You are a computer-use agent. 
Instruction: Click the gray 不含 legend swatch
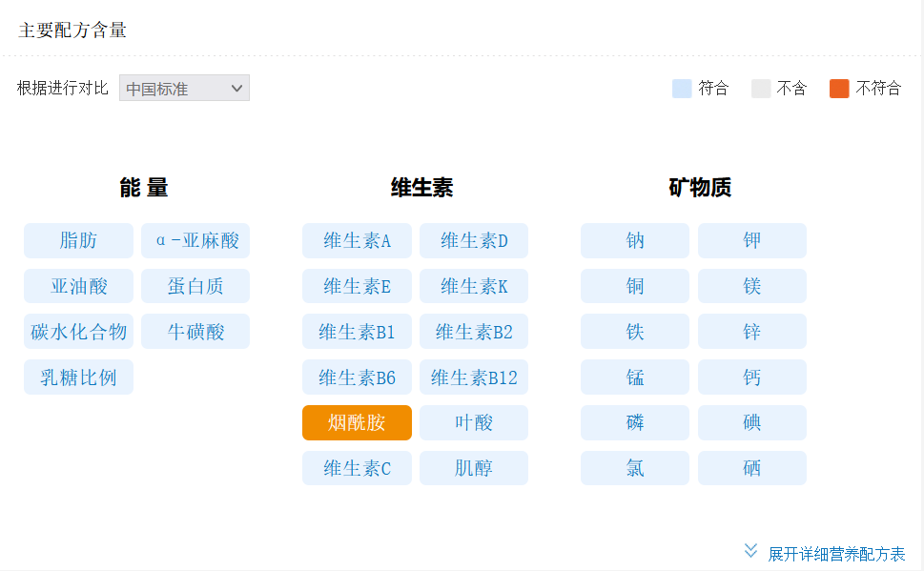pos(760,89)
